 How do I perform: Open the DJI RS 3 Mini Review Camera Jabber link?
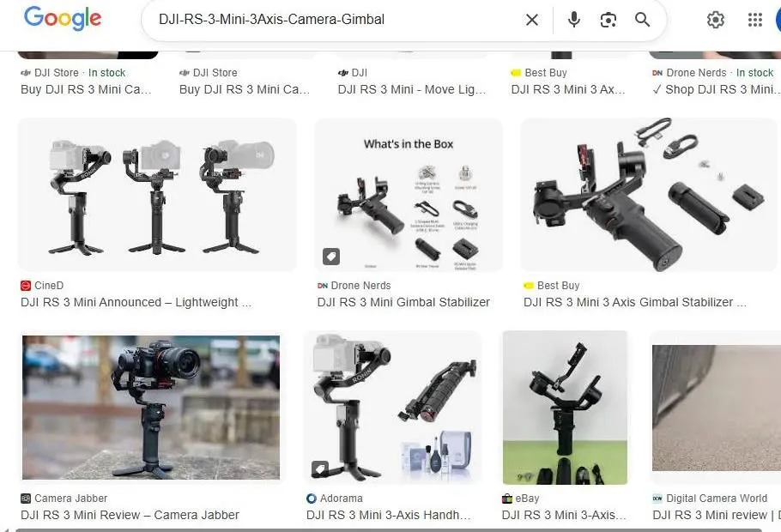[130, 515]
